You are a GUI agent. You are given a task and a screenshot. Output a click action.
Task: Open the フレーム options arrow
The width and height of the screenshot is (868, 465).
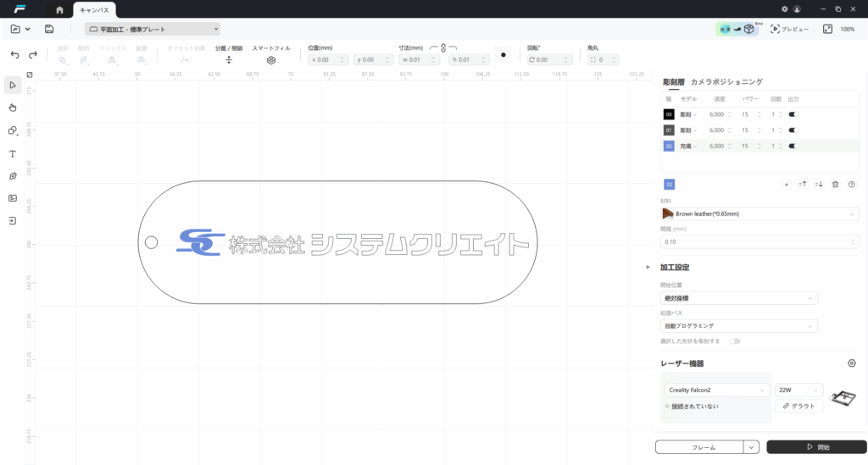point(751,446)
